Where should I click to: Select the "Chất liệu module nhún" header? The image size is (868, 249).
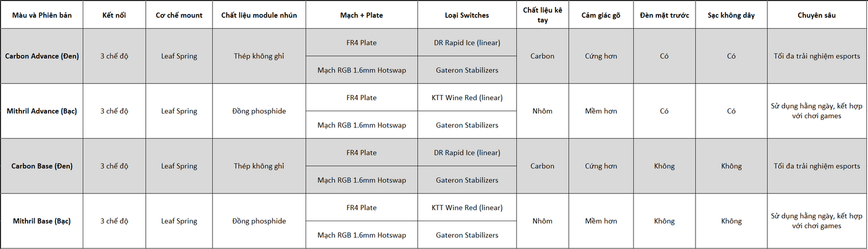point(259,15)
